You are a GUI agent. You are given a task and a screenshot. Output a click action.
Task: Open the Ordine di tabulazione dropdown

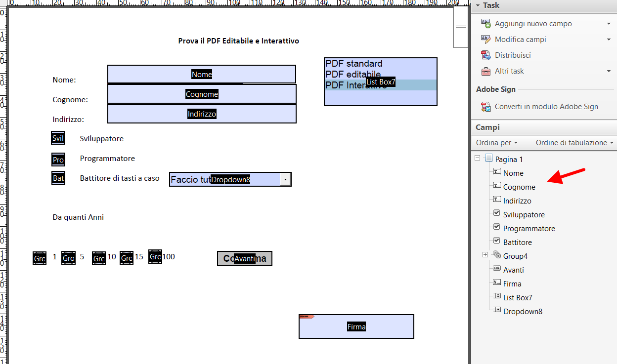click(574, 143)
